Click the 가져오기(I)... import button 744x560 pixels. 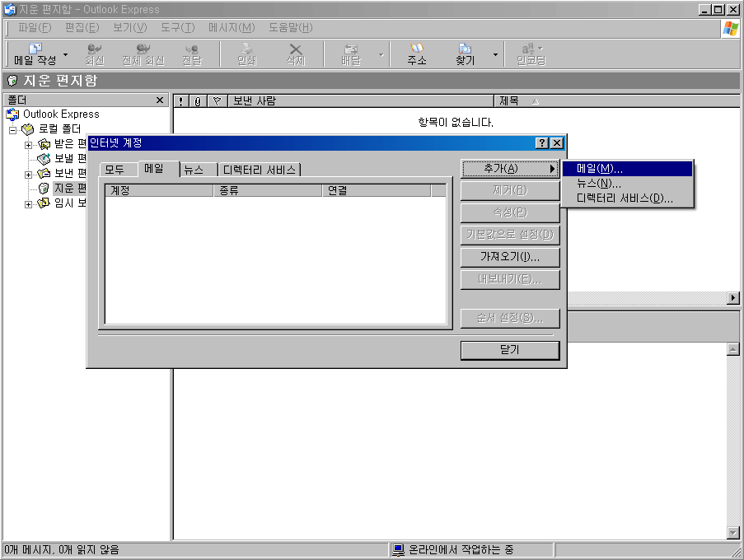(x=510, y=258)
